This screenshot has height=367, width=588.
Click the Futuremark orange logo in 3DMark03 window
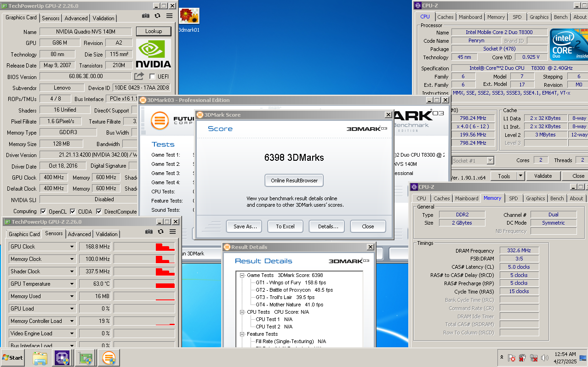pyautogui.click(x=160, y=120)
